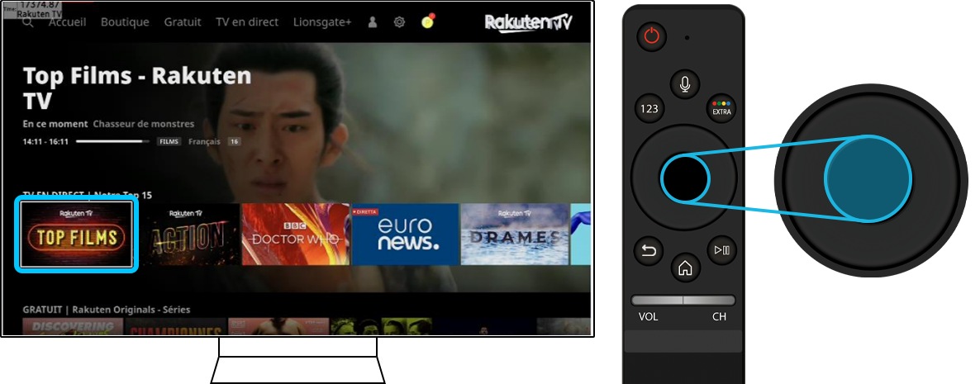Viewport: 980px width, 384px height.
Task: Open the Drames channel tile
Action: [x=514, y=235]
